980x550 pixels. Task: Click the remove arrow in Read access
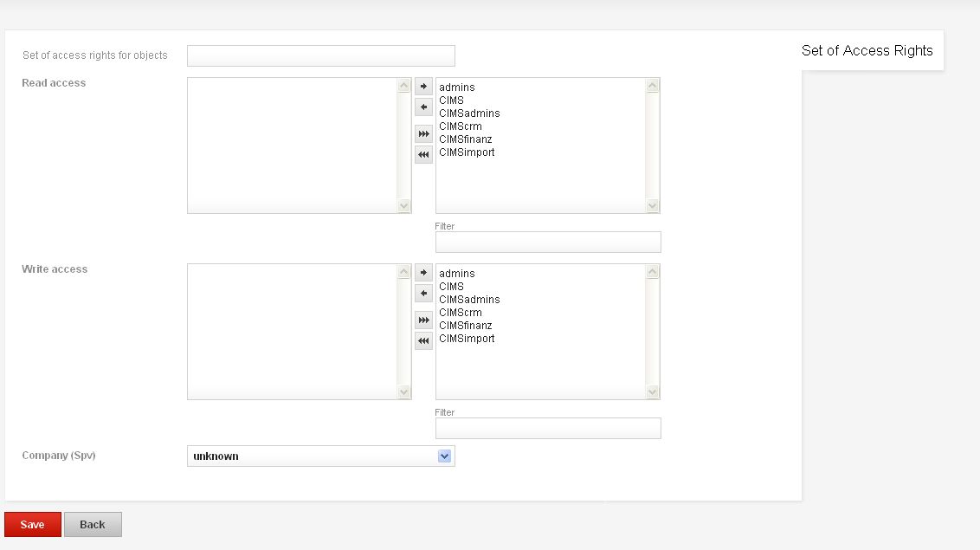click(423, 107)
